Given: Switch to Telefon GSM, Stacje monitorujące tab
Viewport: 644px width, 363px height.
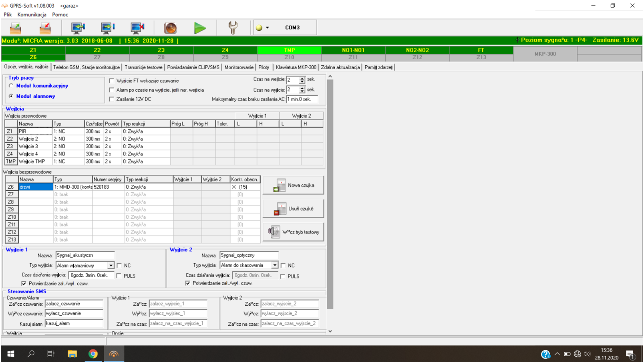Looking at the screenshot, I should click(87, 67).
